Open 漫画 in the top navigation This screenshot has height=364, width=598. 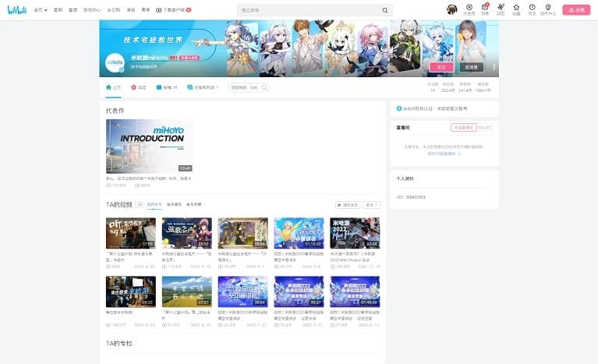(x=131, y=10)
